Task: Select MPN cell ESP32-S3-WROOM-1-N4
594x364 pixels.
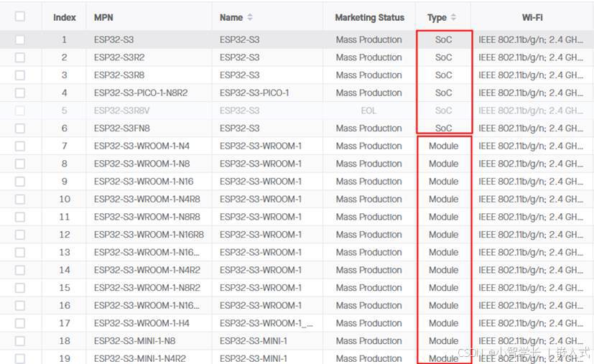Action: (x=141, y=146)
